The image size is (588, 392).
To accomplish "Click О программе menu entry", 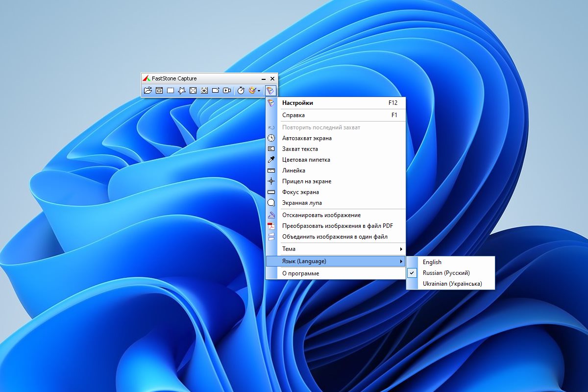I will [x=300, y=273].
